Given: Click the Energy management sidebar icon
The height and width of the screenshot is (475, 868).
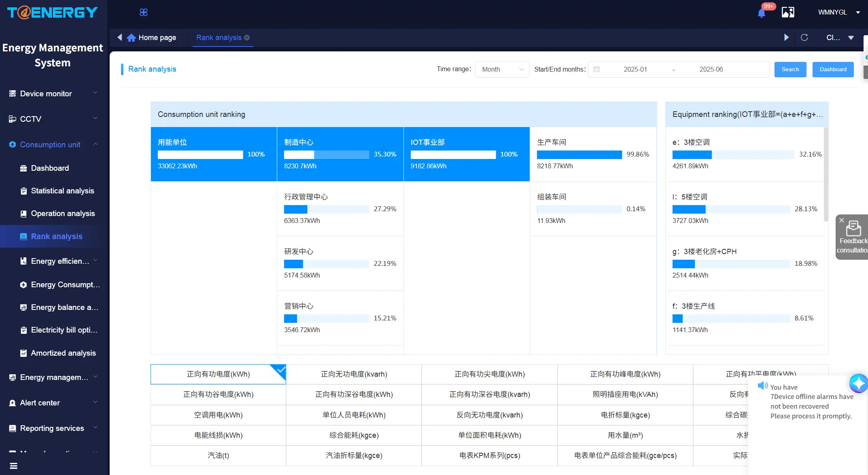Looking at the screenshot, I should [x=13, y=377].
